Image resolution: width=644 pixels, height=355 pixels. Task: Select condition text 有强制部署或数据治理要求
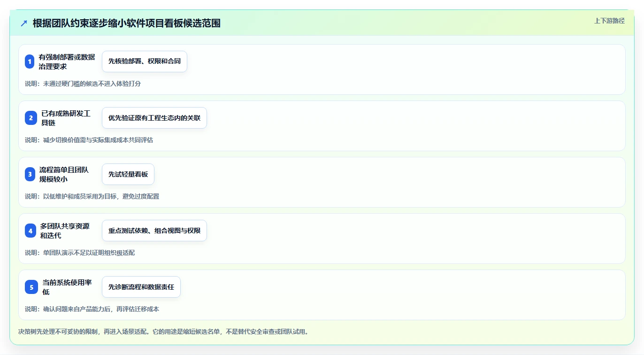(67, 62)
